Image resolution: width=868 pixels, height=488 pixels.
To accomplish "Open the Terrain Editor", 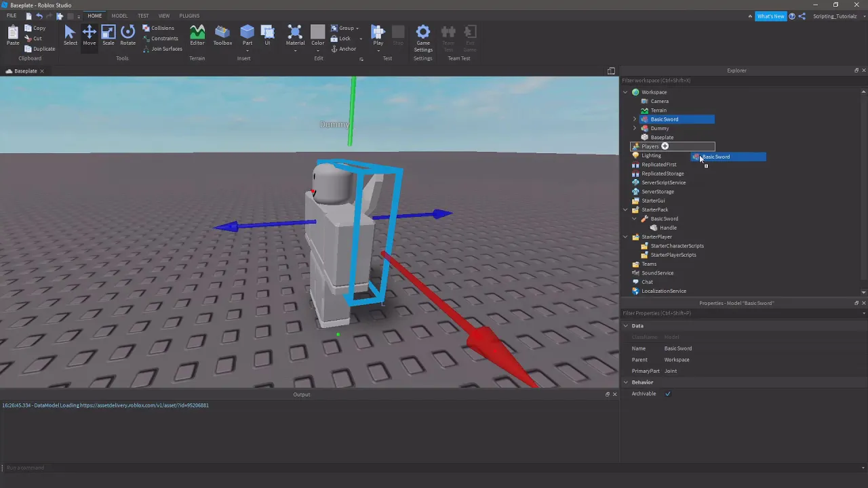I will (197, 35).
